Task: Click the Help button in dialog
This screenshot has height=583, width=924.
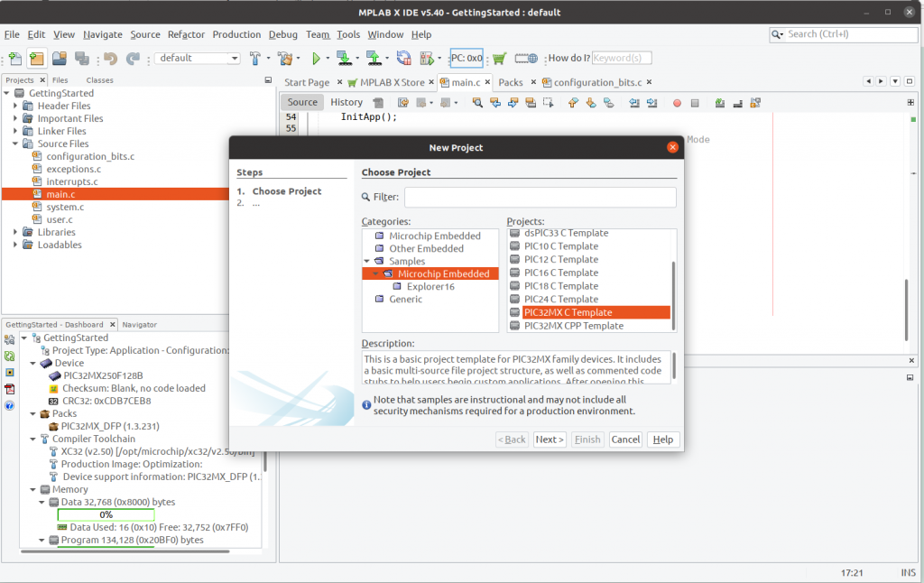Action: coord(663,440)
